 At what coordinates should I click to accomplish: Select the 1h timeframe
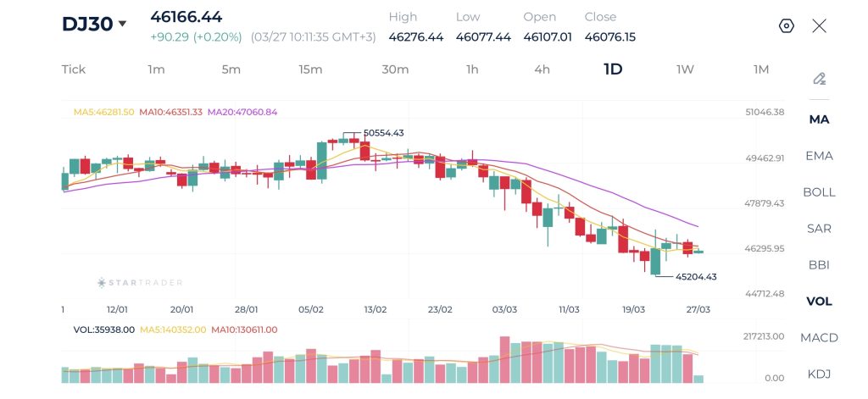(x=472, y=69)
